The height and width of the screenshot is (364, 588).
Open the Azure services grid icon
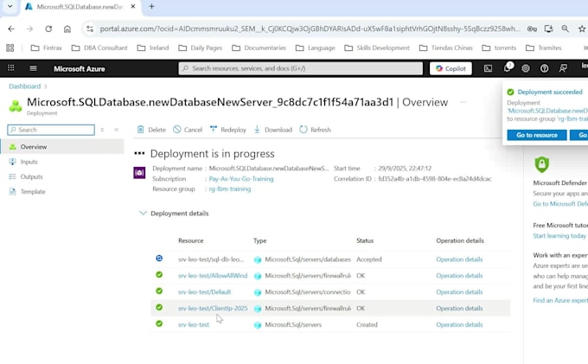[x=11, y=67]
